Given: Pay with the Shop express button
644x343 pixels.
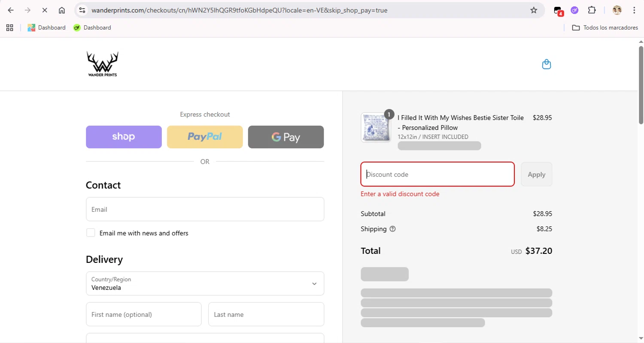Looking at the screenshot, I should tap(124, 137).
